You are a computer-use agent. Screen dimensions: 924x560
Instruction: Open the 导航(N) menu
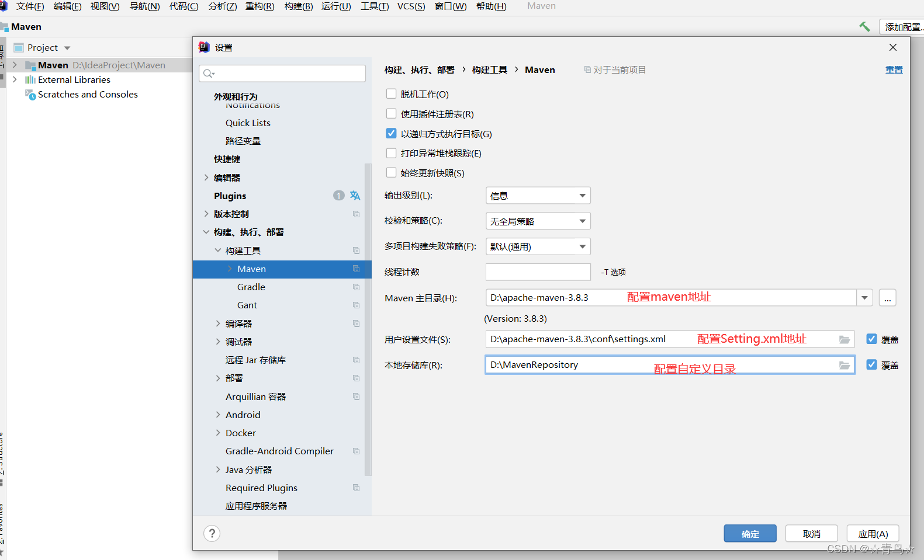click(144, 6)
